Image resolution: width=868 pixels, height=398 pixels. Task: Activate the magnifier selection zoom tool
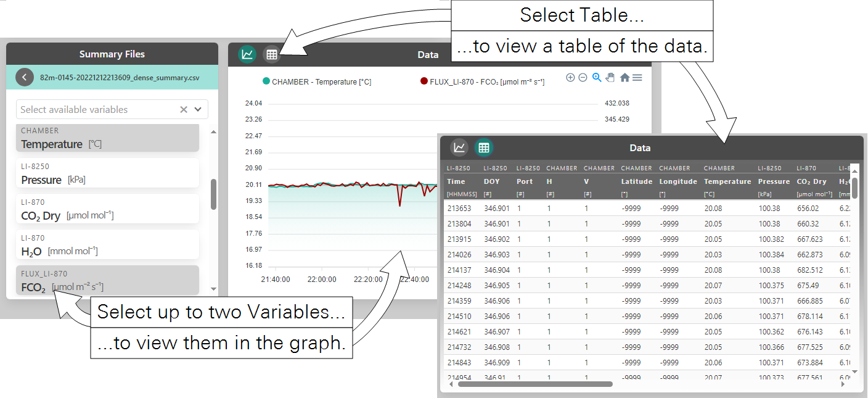tap(596, 78)
